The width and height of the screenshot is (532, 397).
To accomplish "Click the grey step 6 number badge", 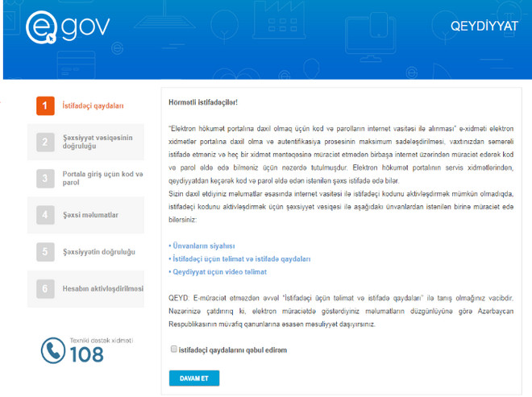I will [45, 289].
